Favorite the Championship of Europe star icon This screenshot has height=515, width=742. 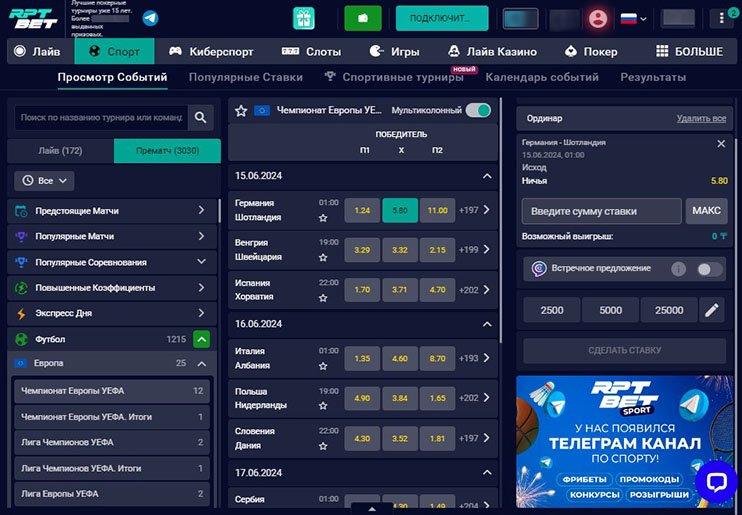tap(241, 111)
